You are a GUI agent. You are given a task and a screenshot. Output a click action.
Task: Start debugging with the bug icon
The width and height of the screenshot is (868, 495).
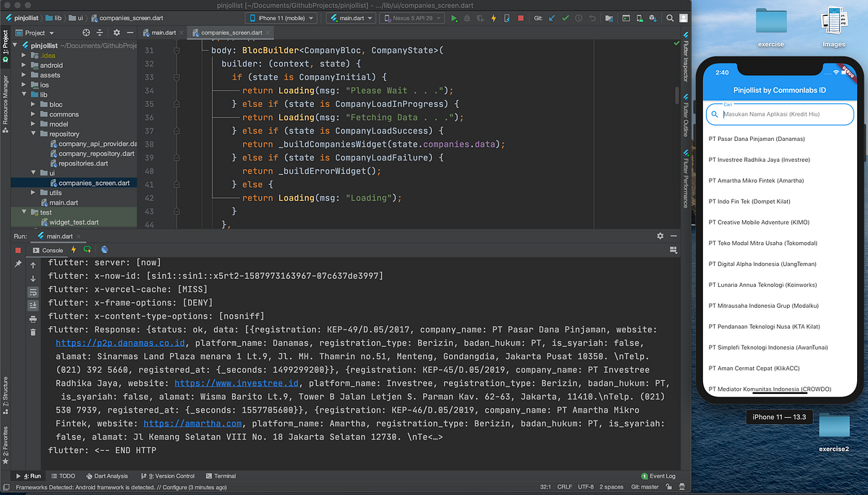point(467,18)
